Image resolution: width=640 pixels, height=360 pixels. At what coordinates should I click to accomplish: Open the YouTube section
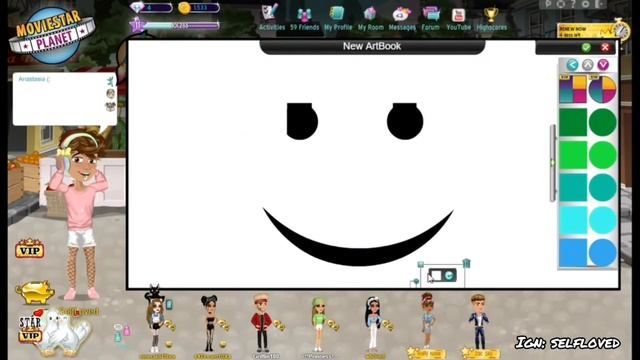click(x=458, y=18)
